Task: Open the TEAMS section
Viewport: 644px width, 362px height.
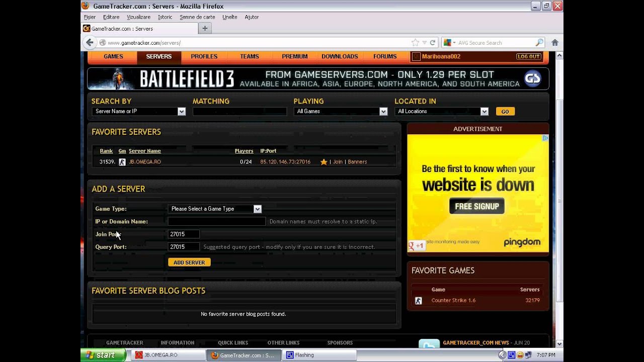Action: (x=250, y=57)
